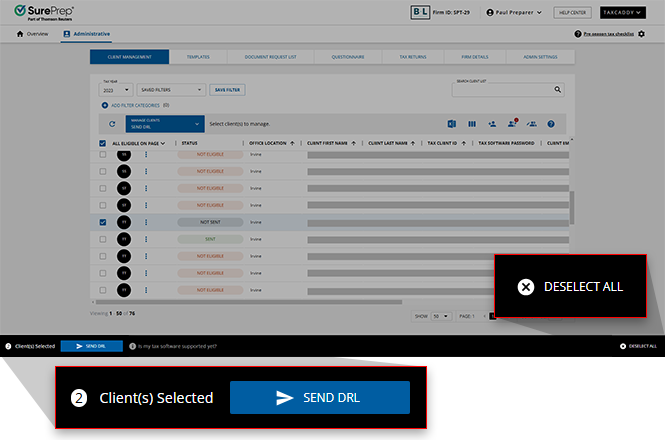Screen dimensions: 665x440
Task: Click the search magnifier icon in client list
Action: [559, 90]
